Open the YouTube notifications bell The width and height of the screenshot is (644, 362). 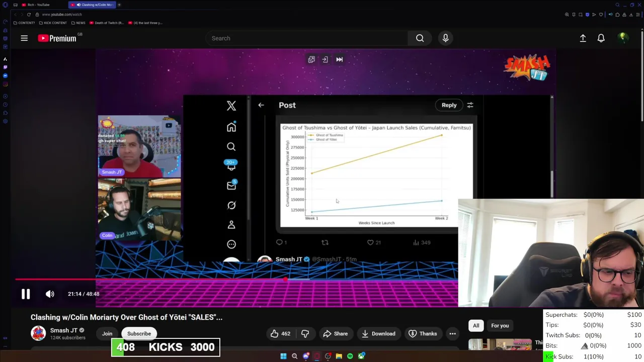coord(601,38)
